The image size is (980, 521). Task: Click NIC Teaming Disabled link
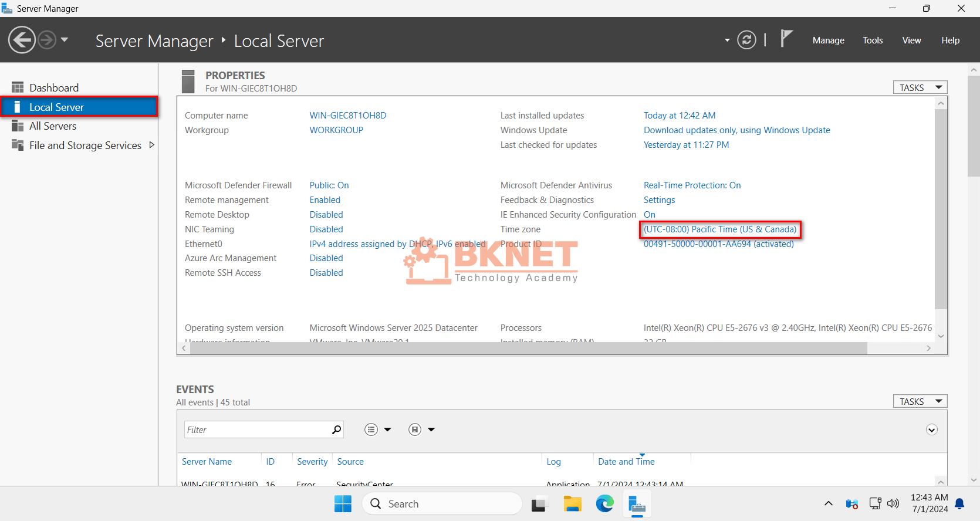coord(326,229)
